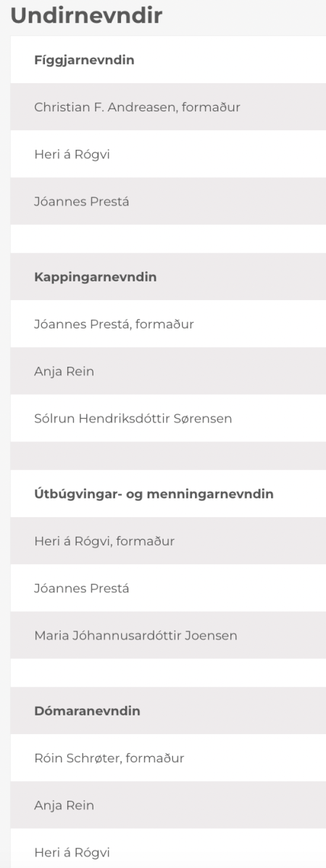326x868 pixels.
Task: Click the blank gray row above the Útbúgvingar header
Action: [x=168, y=456]
